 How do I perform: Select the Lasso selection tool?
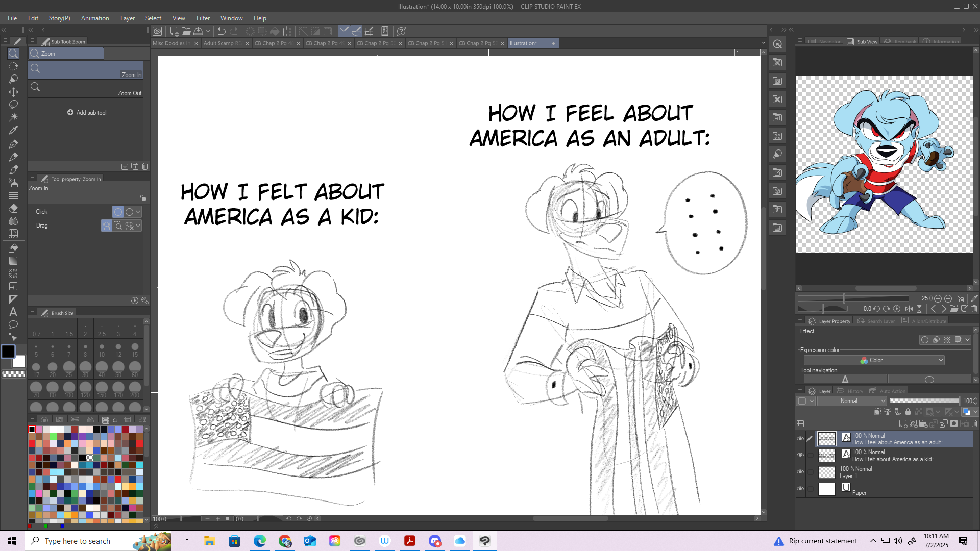tap(13, 105)
